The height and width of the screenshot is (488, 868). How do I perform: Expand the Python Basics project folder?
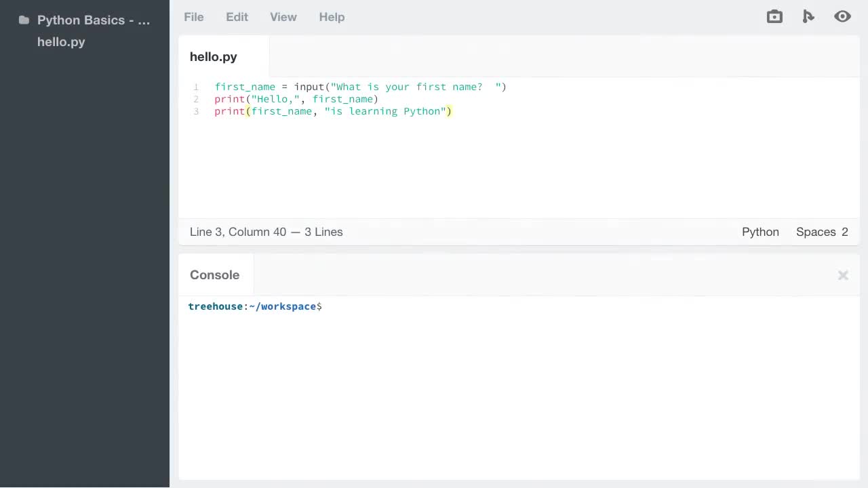click(x=94, y=20)
